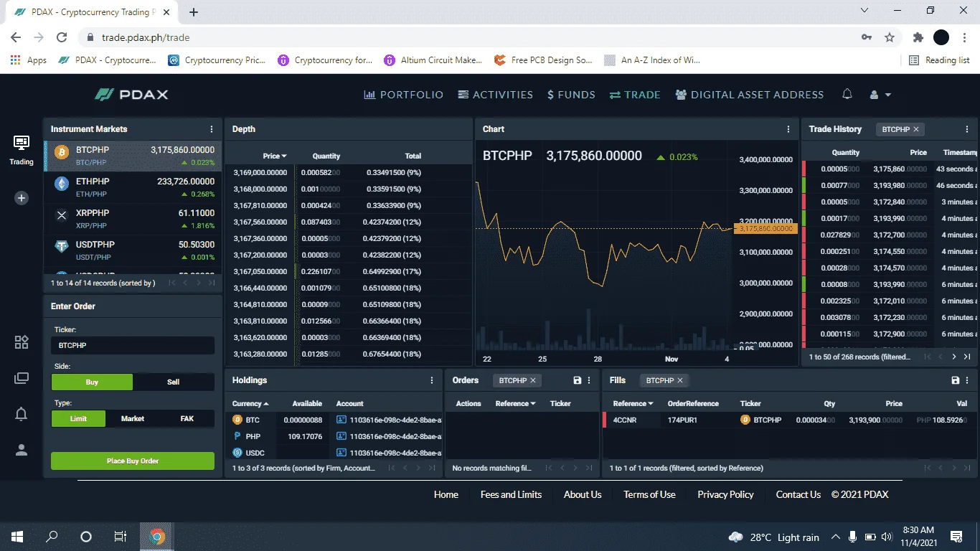
Task: Open the Trading sidebar icon
Action: coord(22,149)
